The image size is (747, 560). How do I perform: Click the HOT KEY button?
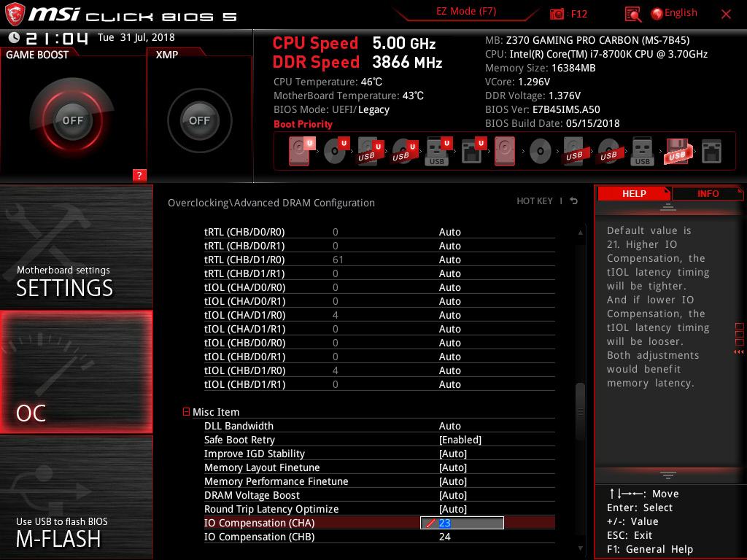[x=535, y=201]
